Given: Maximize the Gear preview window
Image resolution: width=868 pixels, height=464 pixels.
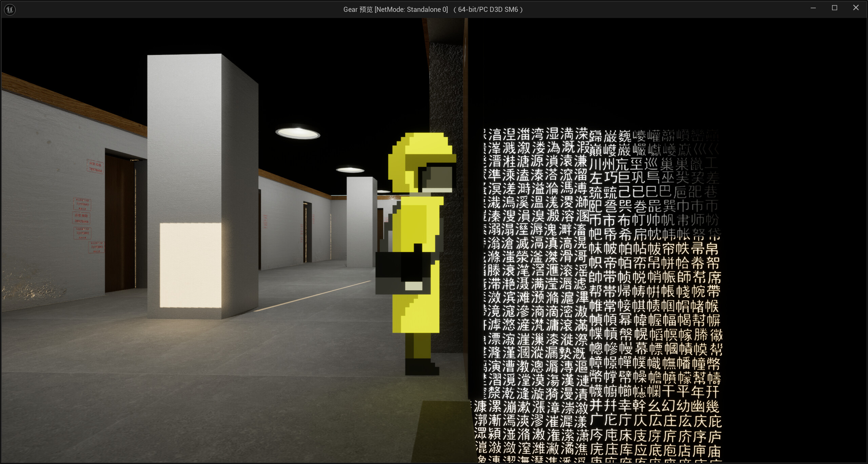Looking at the screenshot, I should (x=835, y=7).
